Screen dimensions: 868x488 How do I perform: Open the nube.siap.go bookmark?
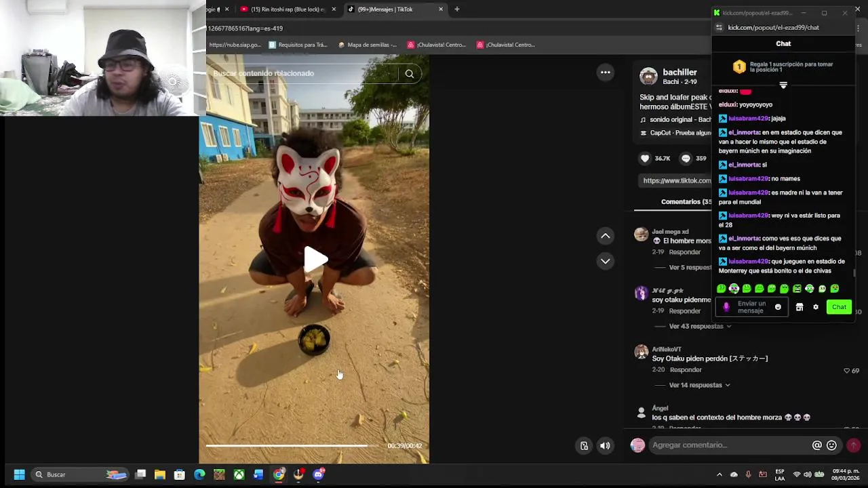coord(235,45)
